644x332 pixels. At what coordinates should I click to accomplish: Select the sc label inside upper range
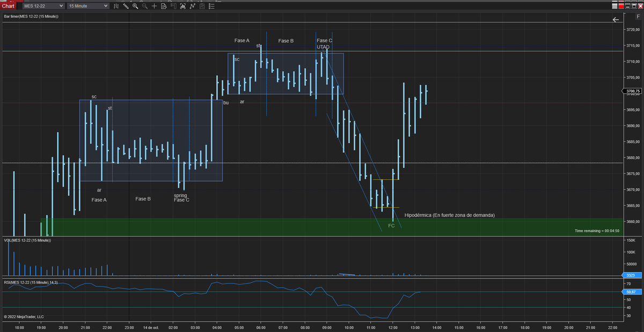click(237, 59)
